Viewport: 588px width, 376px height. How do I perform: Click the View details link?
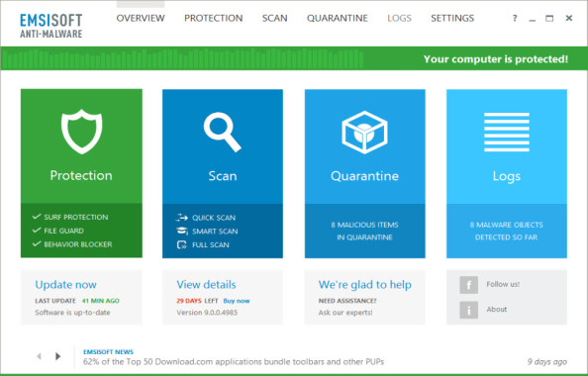click(x=206, y=285)
